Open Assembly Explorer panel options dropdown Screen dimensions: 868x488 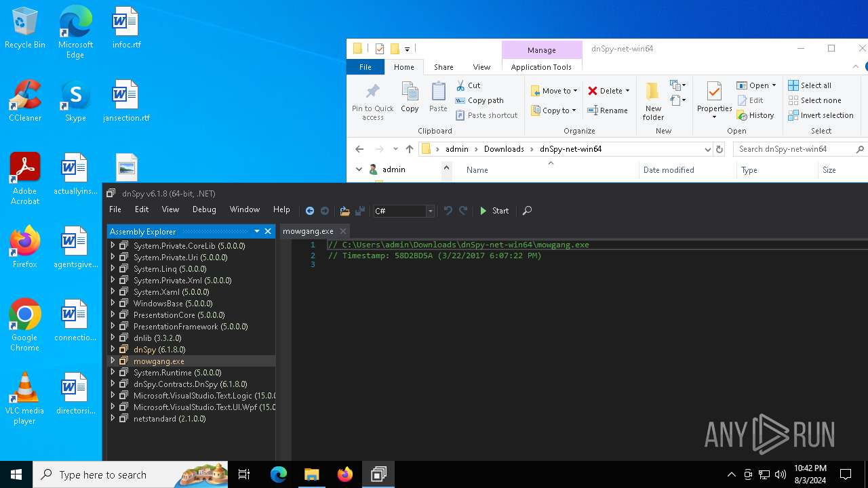point(257,231)
